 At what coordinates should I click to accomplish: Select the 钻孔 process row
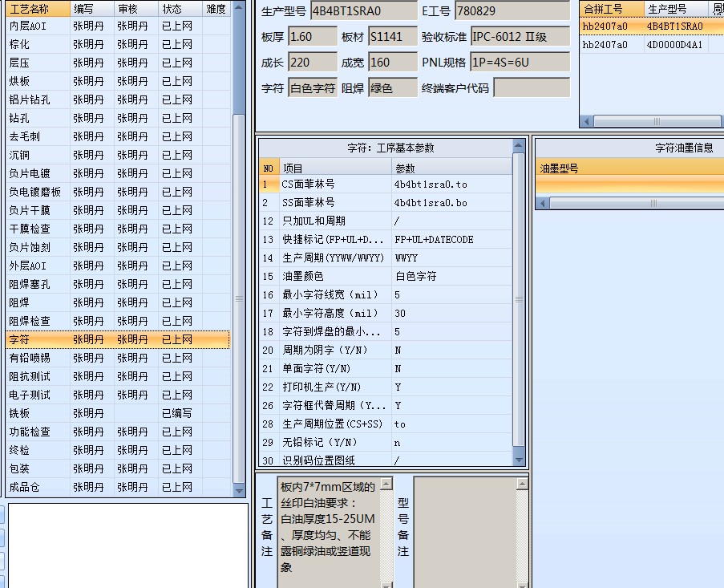(x=118, y=118)
